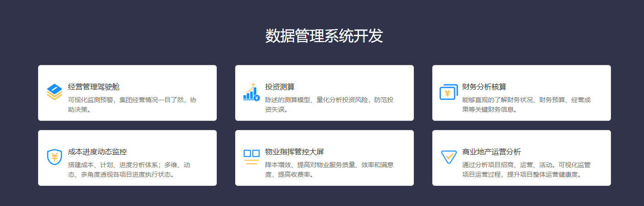Click the dashboard squares icon for 物业指挥管控大屏
The height and width of the screenshot is (206, 644).
pos(251,157)
